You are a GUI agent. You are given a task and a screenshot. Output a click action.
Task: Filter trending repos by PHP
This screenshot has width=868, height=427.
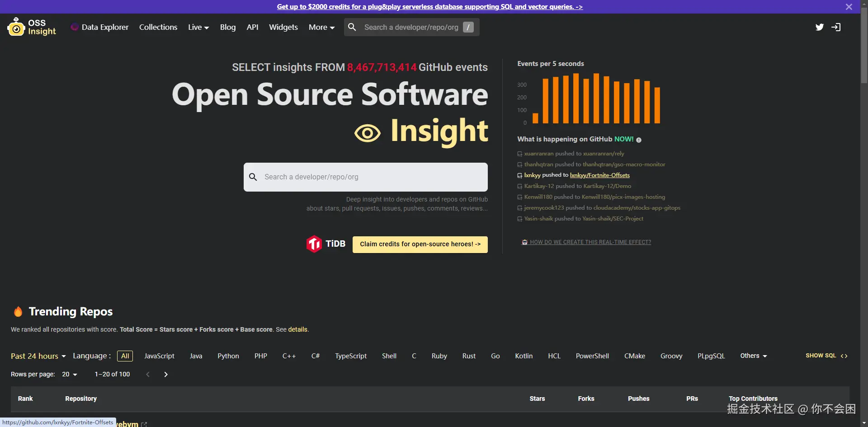(261, 356)
